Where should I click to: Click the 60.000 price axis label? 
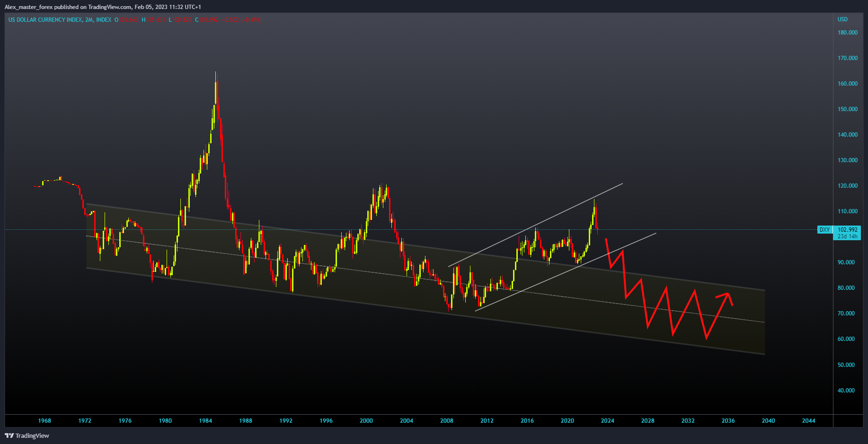point(846,339)
